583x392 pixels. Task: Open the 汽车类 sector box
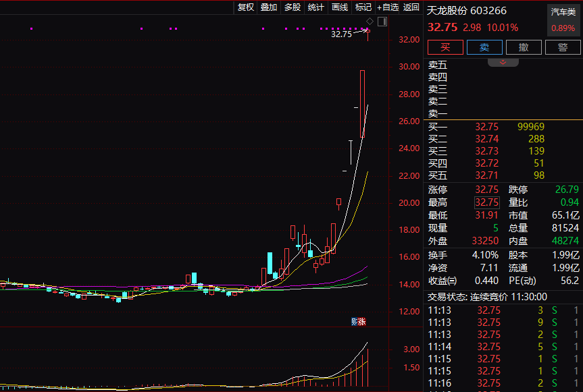click(x=563, y=20)
